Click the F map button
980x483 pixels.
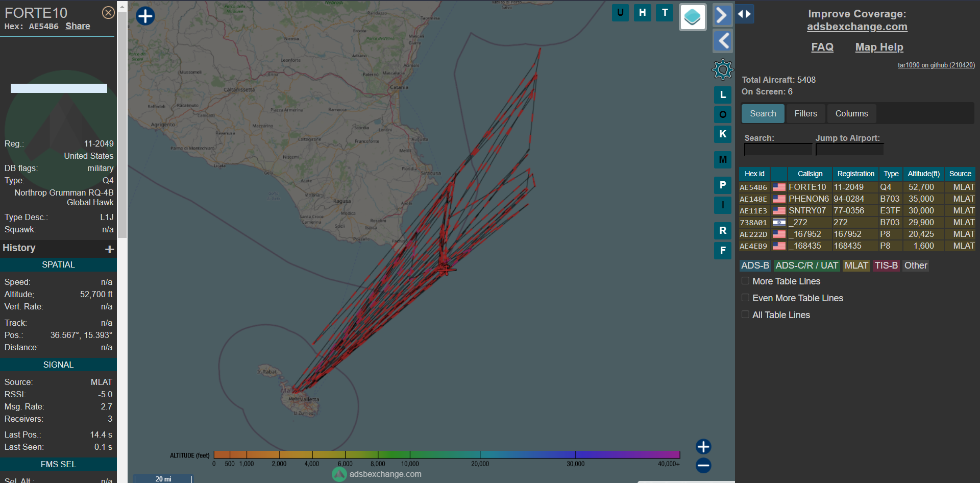tap(723, 251)
